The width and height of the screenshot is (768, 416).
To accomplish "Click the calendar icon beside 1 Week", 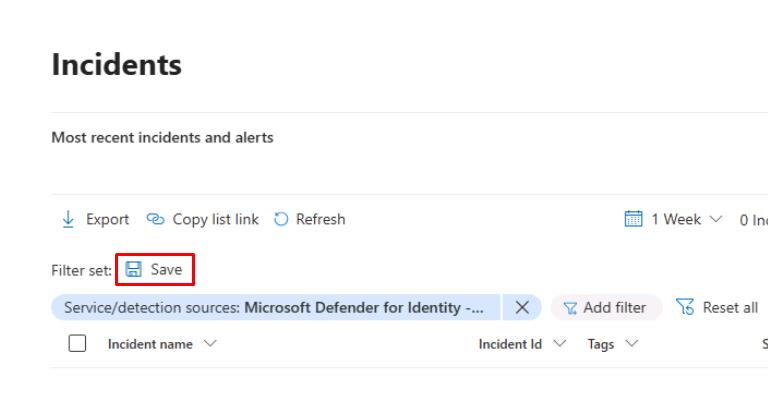I will pyautogui.click(x=632, y=219).
